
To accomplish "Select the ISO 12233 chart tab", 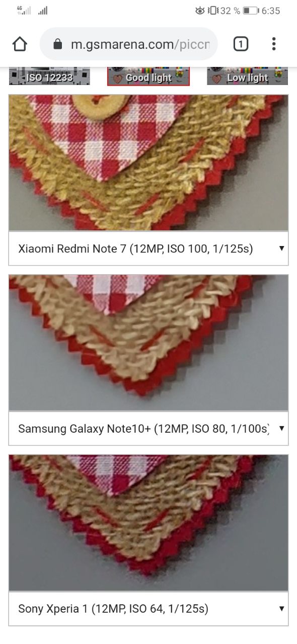I will tap(49, 76).
